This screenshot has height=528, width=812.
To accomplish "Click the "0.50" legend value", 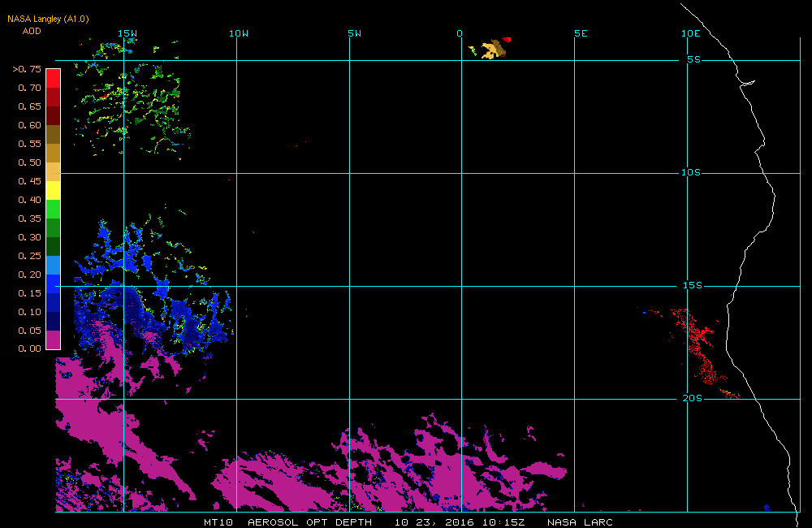I will click(x=29, y=162).
